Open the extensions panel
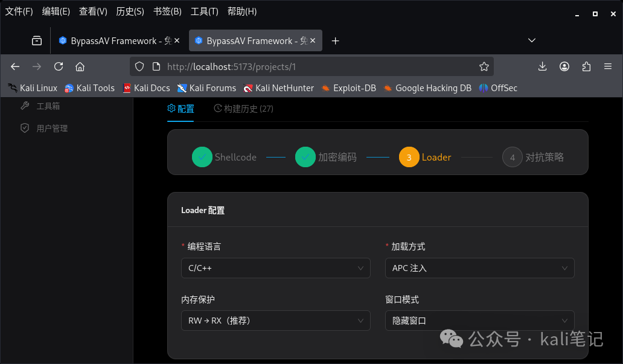Viewport: 623px width, 364px height. (586, 66)
